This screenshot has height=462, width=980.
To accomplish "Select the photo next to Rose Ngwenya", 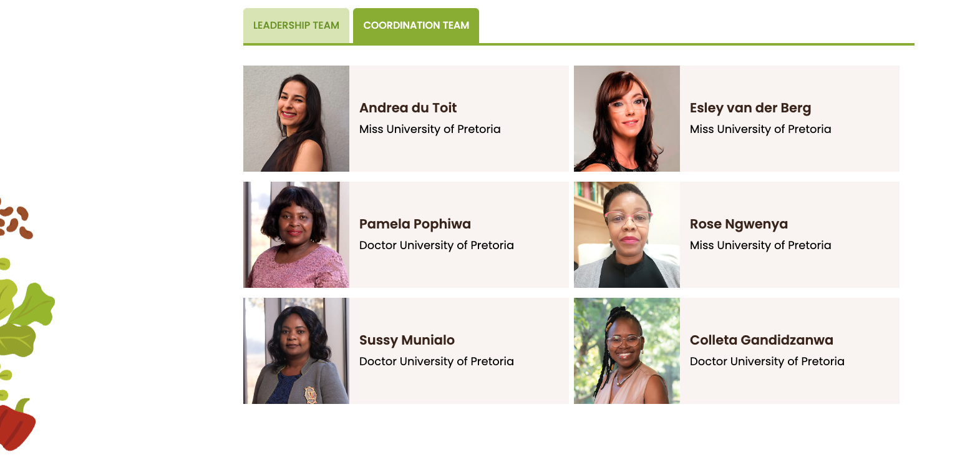I will coord(627,235).
